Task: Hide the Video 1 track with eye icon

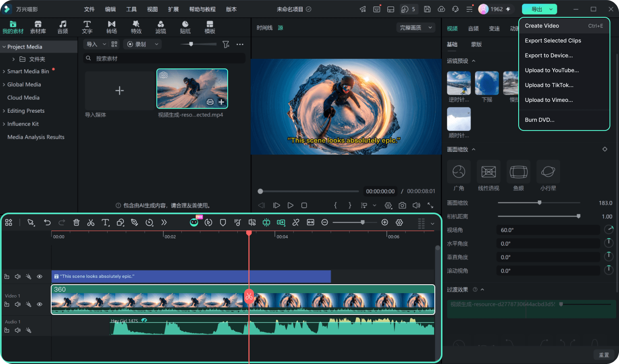Action: (x=39, y=304)
